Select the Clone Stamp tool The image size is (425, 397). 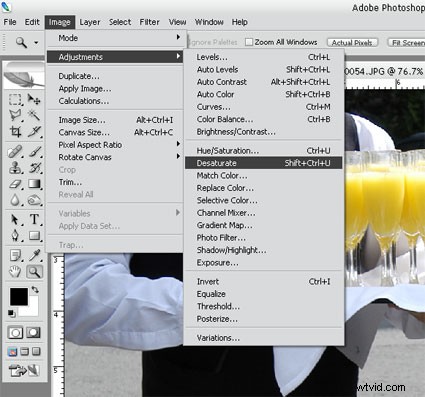tap(15, 168)
